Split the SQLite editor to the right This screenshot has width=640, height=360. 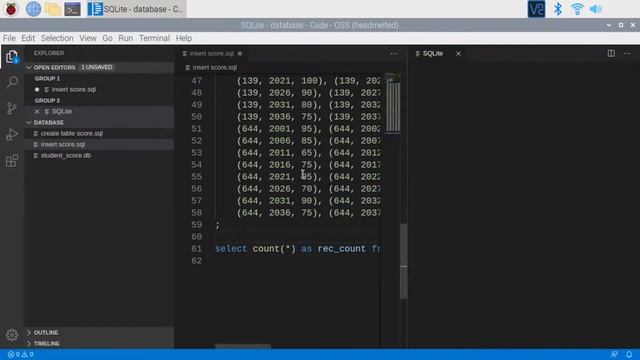pos(611,53)
